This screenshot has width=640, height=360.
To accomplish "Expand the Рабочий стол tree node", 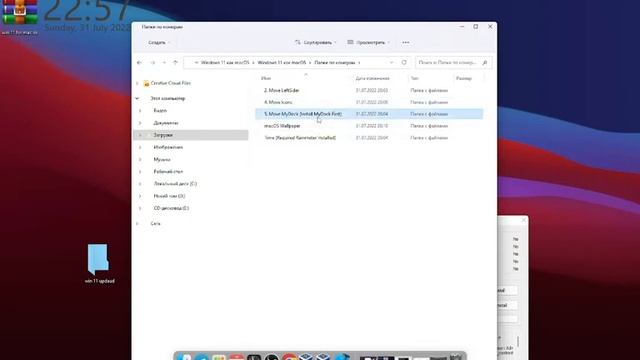I will coord(140,171).
